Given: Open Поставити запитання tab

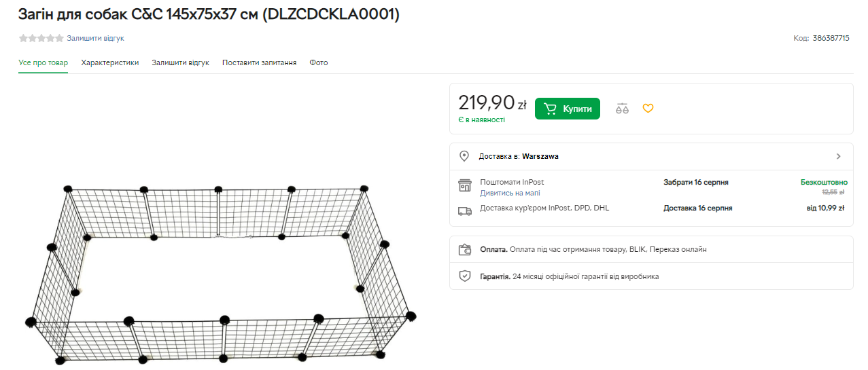Looking at the screenshot, I should click(x=259, y=62).
